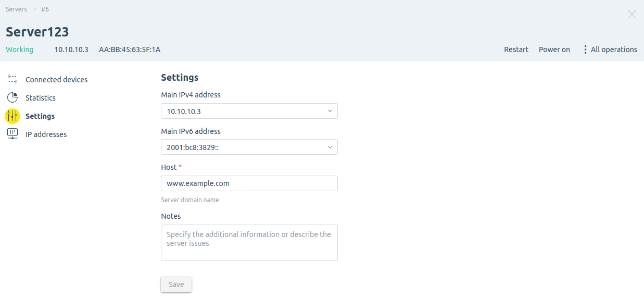Screen dimensions: 644x298
Task: Go to Statistics section
Action: click(41, 98)
